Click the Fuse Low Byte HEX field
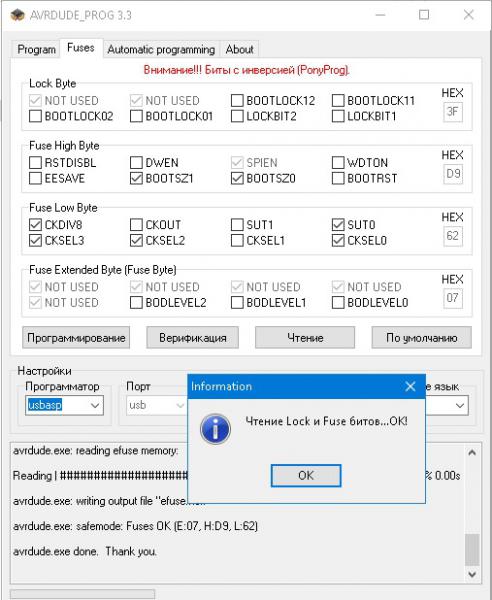492x600 pixels. pos(453,236)
